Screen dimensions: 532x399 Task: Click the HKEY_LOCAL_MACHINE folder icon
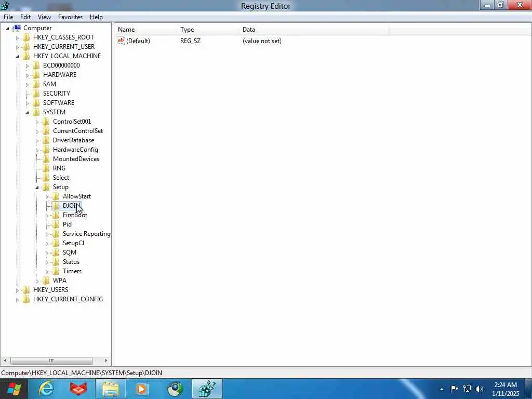tap(26, 56)
